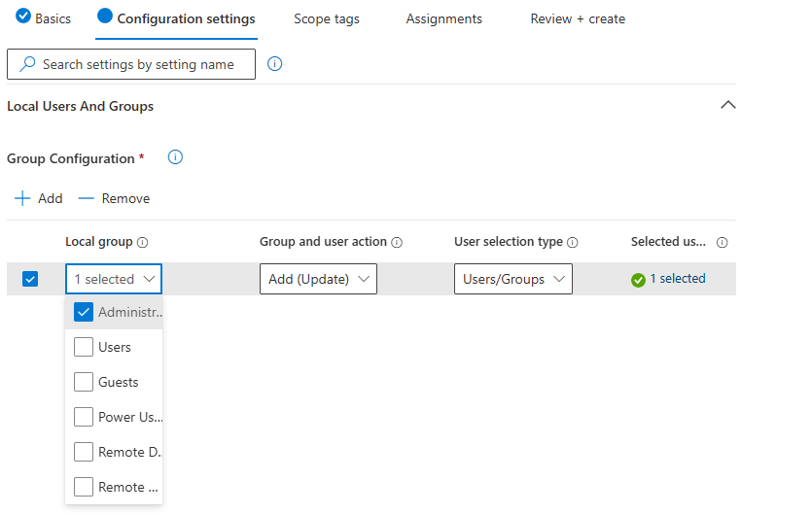Check the Users option in dropdown list
Image resolution: width=812 pixels, height=514 pixels.
point(84,347)
